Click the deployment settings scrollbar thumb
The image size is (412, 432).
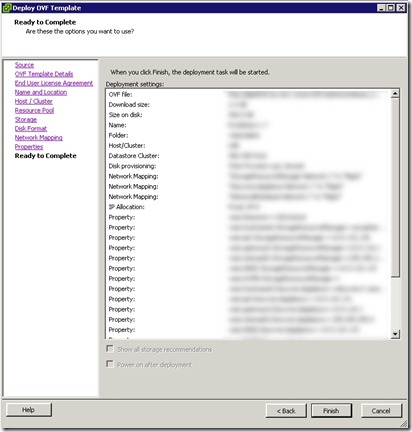click(x=395, y=187)
